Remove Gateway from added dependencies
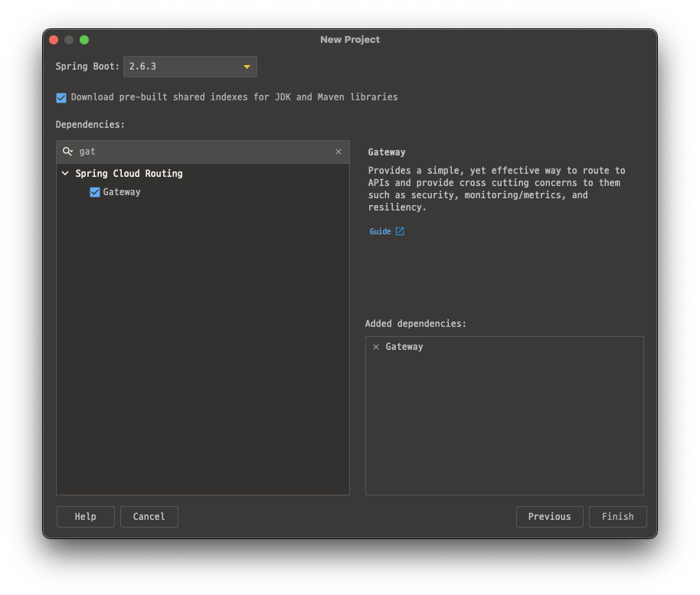The image size is (700, 595). tap(376, 347)
